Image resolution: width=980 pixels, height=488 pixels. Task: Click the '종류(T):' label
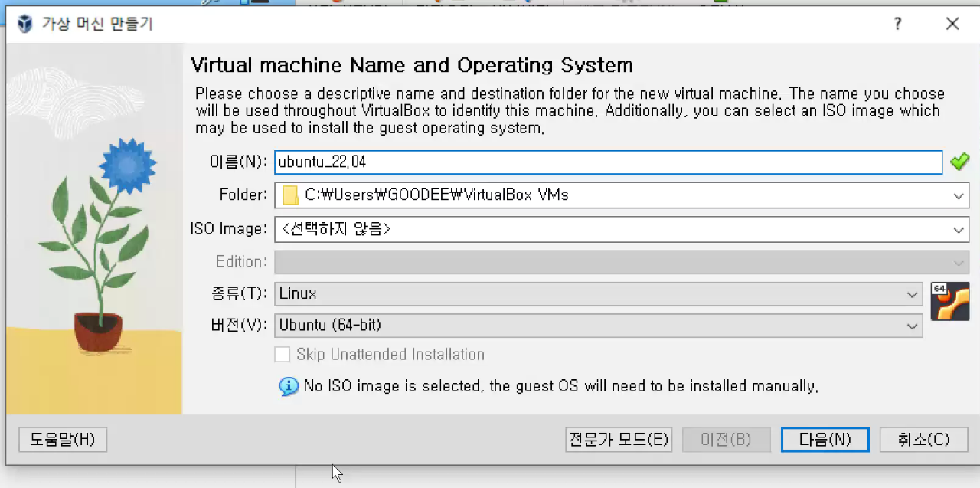pyautogui.click(x=238, y=293)
